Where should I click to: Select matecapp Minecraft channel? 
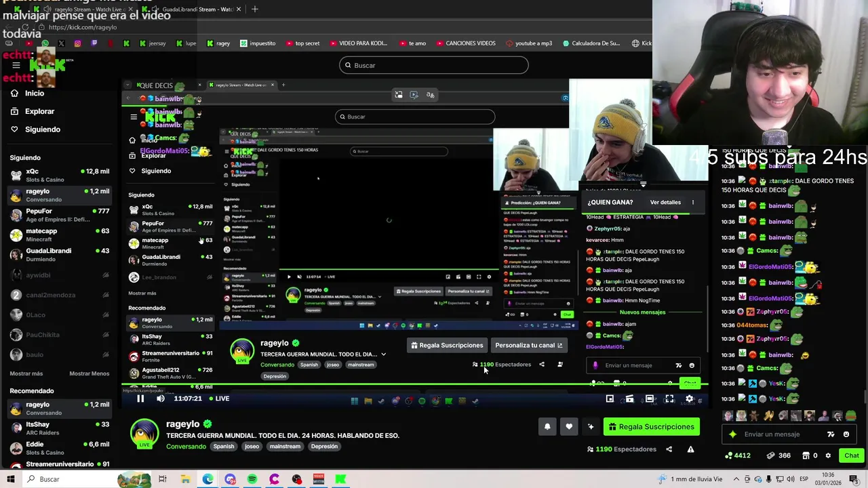pos(60,235)
